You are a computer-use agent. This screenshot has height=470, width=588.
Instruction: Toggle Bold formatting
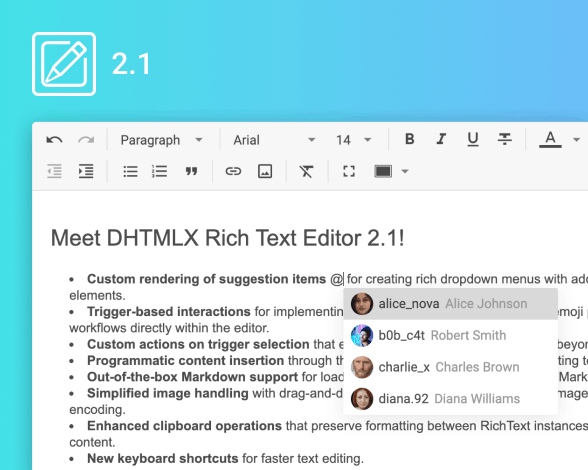pyautogui.click(x=410, y=139)
